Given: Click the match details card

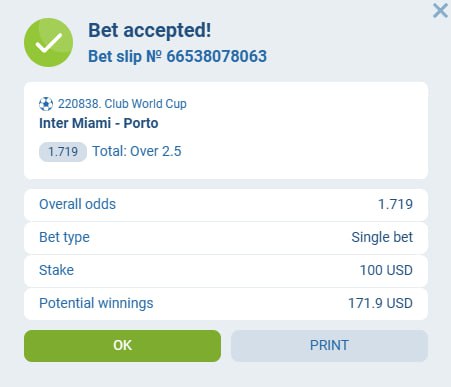Looking at the screenshot, I should (x=226, y=130).
